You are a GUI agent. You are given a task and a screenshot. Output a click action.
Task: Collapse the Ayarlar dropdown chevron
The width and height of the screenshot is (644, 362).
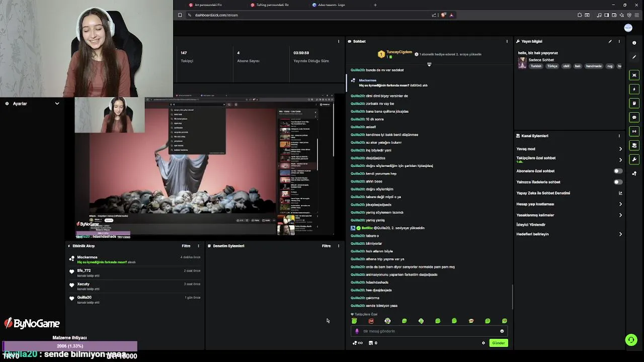[57, 104]
